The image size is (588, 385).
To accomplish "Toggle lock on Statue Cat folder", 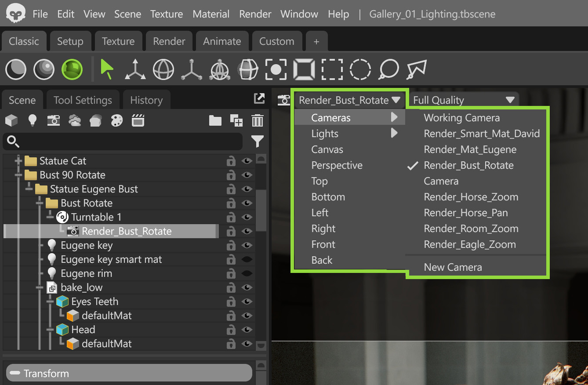I will pos(230,161).
